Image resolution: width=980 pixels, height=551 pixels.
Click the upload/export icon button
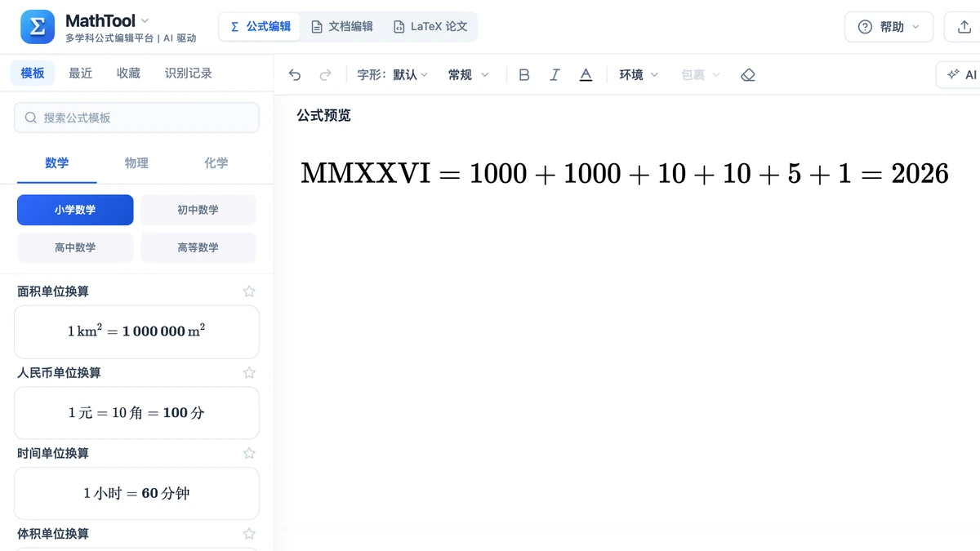pyautogui.click(x=964, y=27)
